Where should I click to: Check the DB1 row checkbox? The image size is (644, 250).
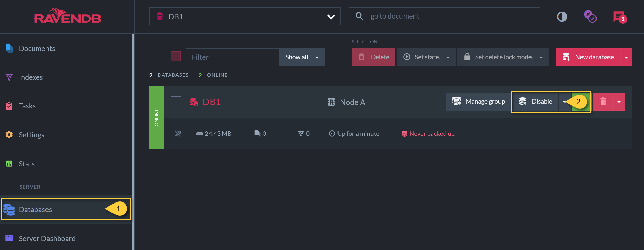tap(176, 101)
